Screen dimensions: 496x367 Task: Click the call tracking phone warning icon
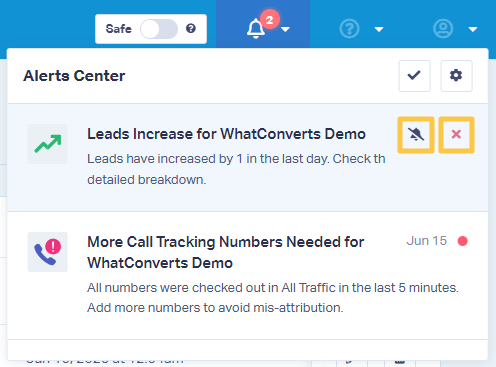[48, 252]
